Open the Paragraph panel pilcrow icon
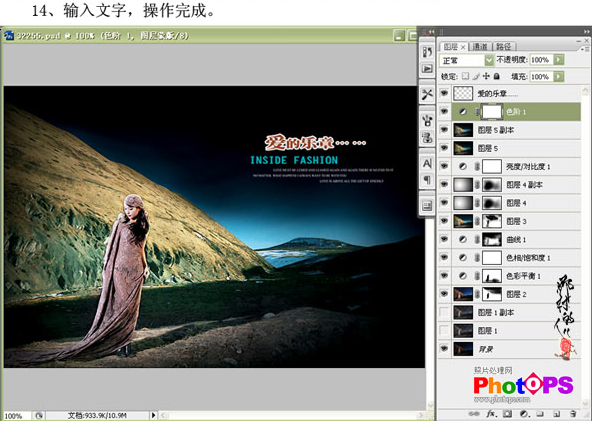Viewport: 592px width, 421px height. point(427,180)
